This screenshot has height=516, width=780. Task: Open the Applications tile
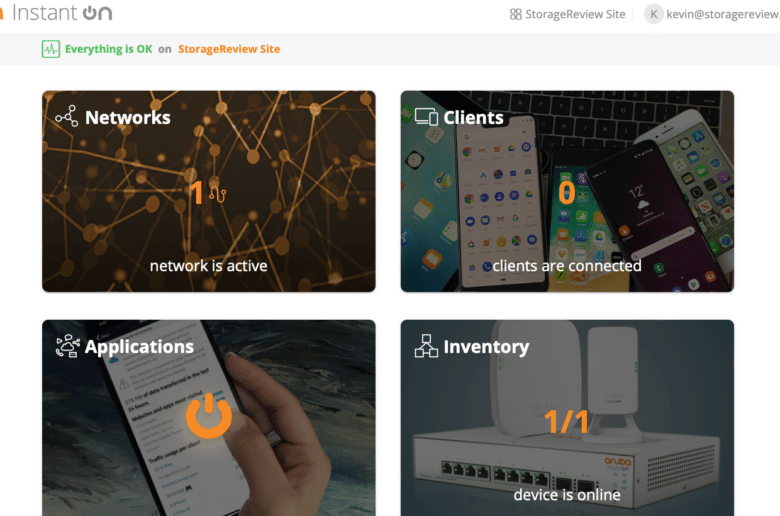coord(208,418)
